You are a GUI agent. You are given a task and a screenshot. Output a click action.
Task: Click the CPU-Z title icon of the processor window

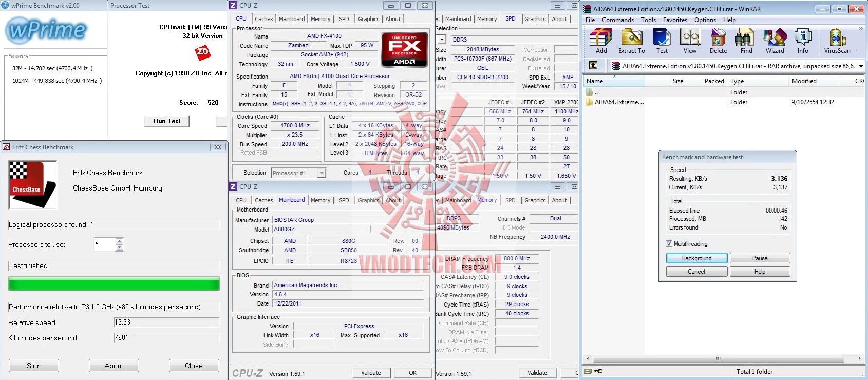coord(233,5)
